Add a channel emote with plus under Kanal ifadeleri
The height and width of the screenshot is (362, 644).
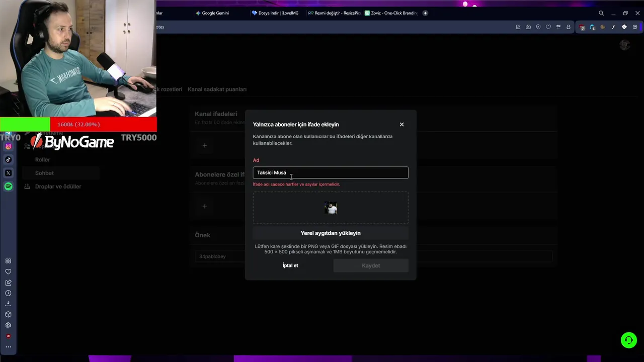click(x=204, y=145)
